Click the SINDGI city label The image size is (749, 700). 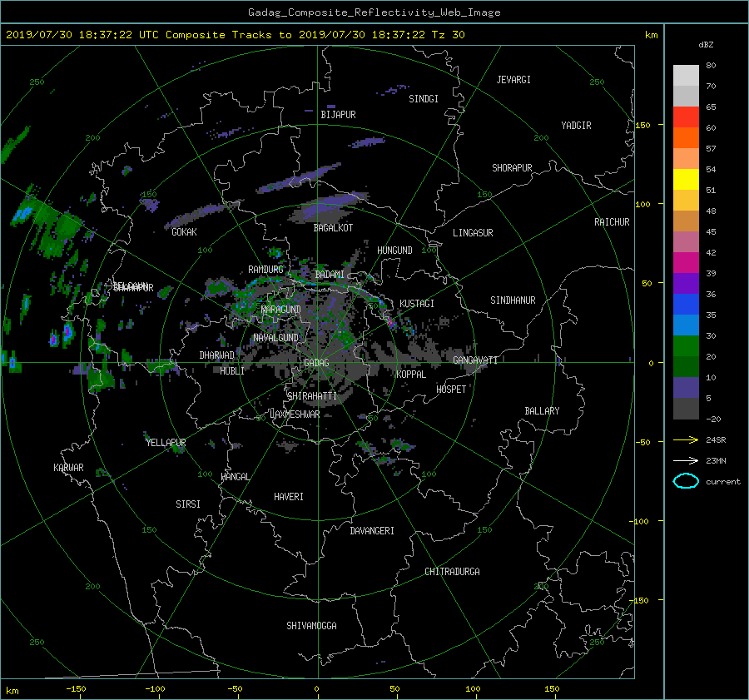(x=424, y=99)
